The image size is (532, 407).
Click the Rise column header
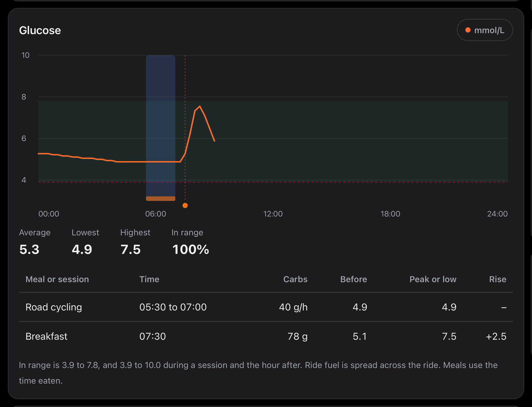pyautogui.click(x=498, y=279)
